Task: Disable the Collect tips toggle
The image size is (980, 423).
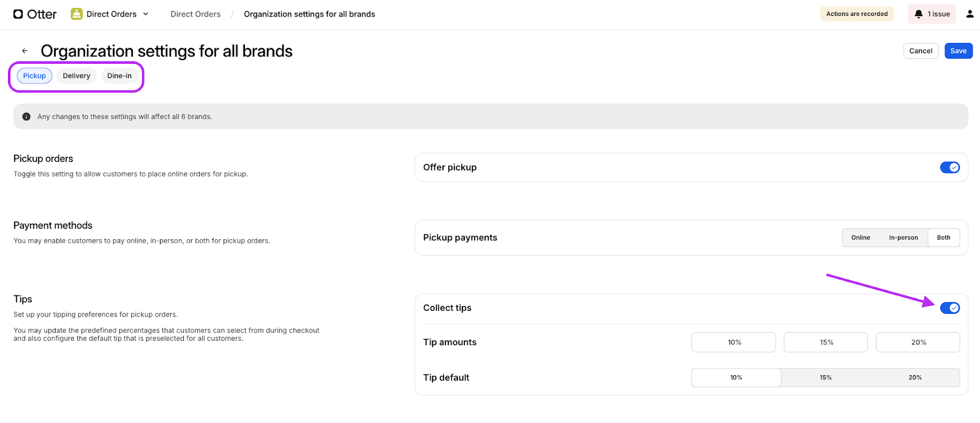Action: [x=949, y=308]
